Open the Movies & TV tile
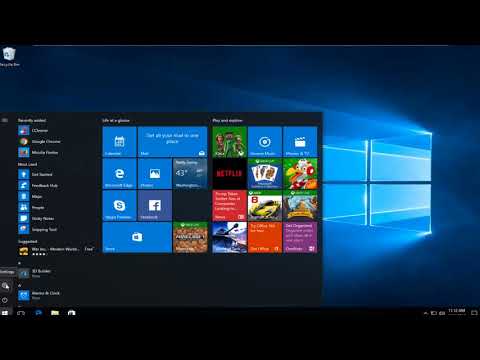480x360 pixels. tap(300, 142)
